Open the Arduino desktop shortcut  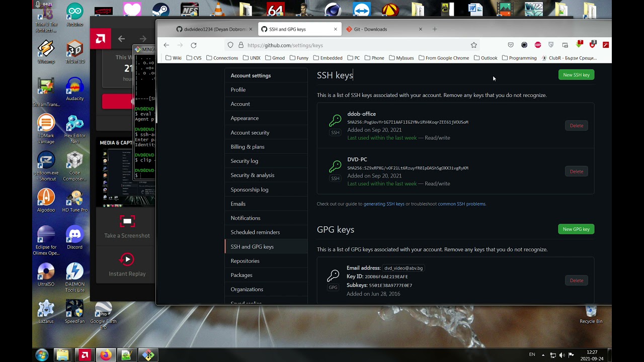pyautogui.click(x=74, y=15)
